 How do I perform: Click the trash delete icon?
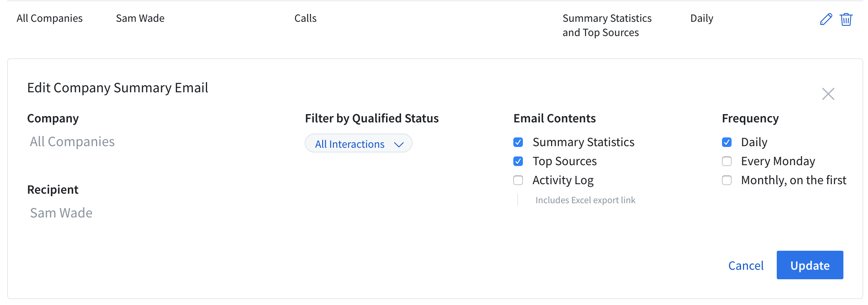pyautogui.click(x=846, y=19)
